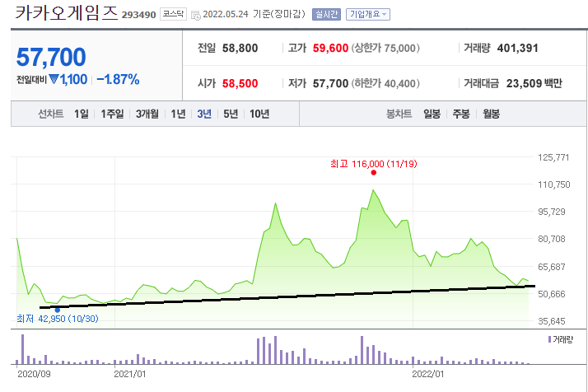Select the 3개월 line chart tab
Screen dimensions: 588x392
pyautogui.click(x=147, y=114)
